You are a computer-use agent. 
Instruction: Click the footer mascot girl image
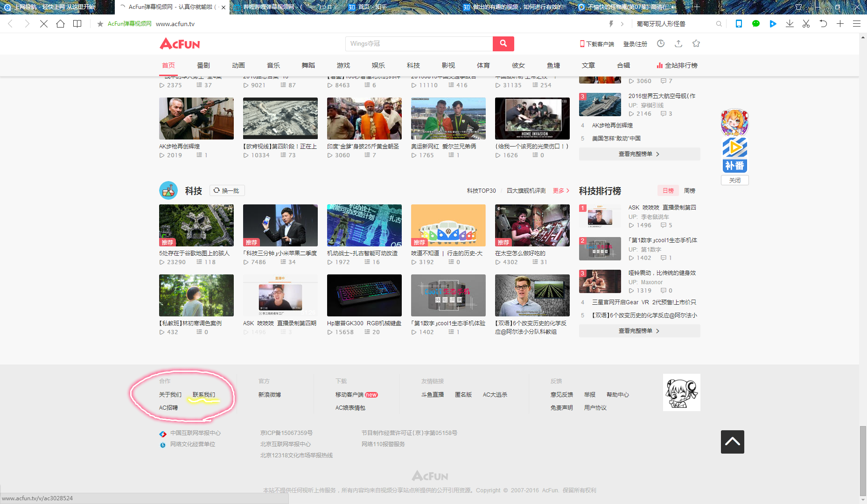pos(682,392)
